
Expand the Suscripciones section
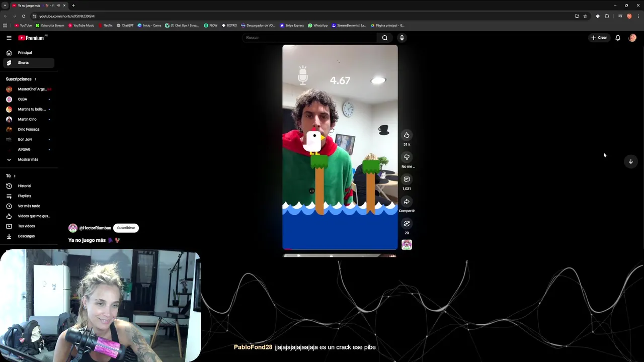pos(21,79)
